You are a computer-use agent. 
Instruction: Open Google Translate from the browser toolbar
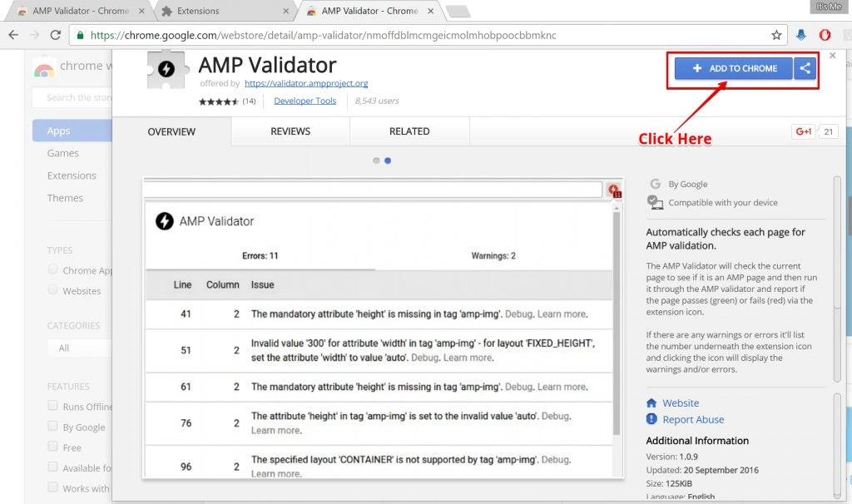801,35
